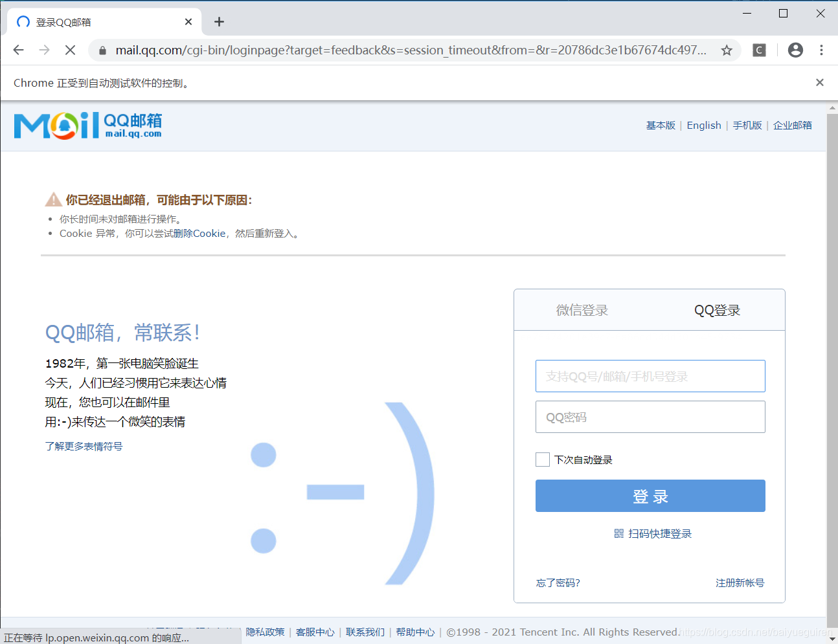
Task: Switch to the QQ登录 tab
Action: click(717, 310)
